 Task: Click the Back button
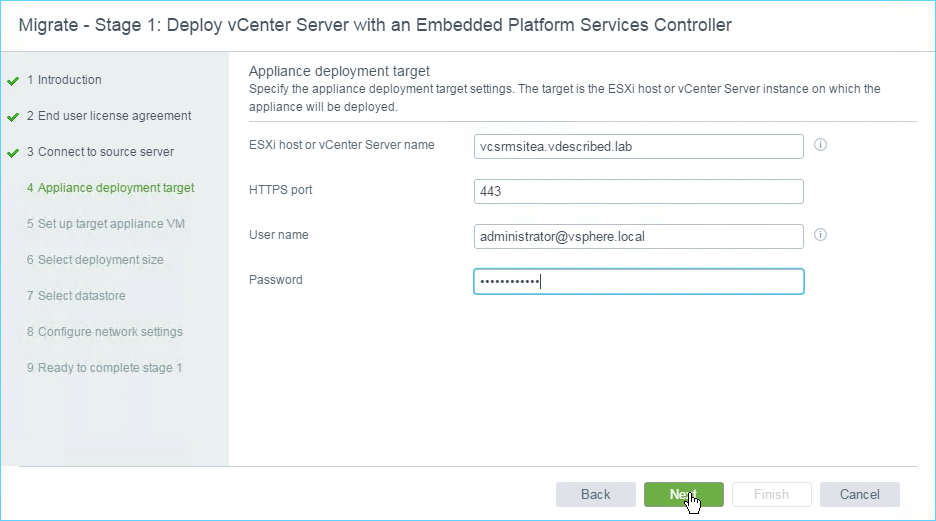pos(596,494)
